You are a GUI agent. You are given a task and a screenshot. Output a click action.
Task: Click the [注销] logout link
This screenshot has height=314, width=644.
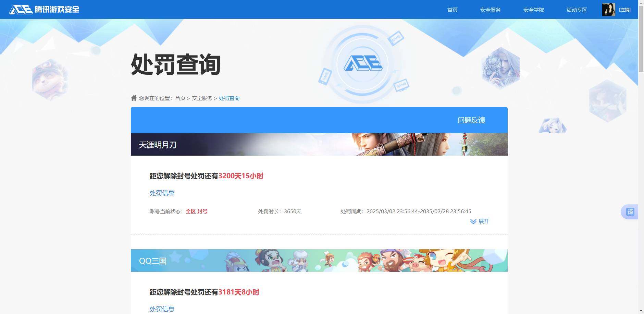click(x=625, y=10)
